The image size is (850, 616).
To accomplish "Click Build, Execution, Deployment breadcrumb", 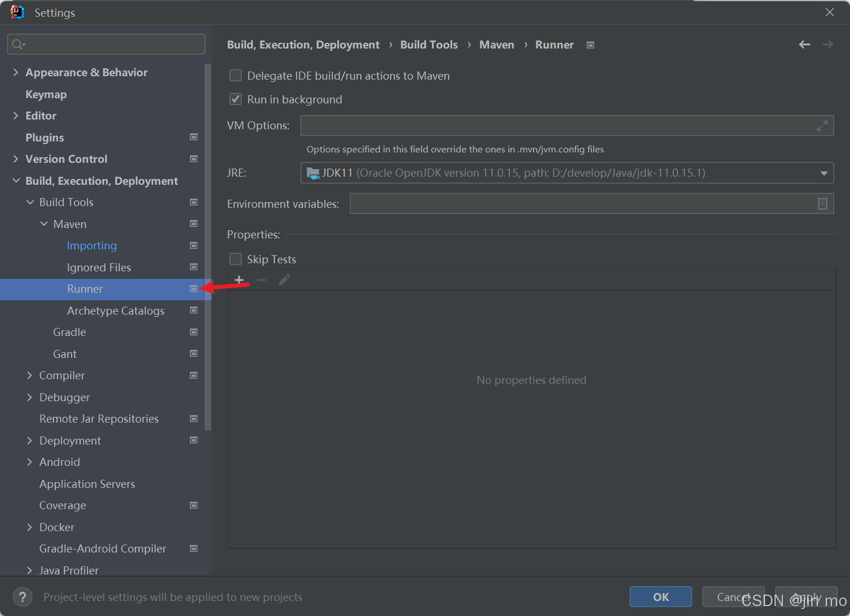I will point(303,44).
